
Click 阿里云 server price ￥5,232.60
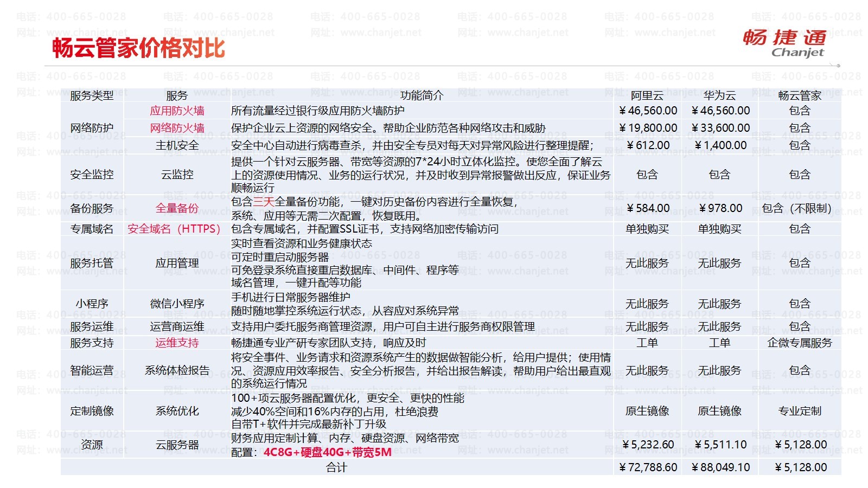[x=648, y=445]
